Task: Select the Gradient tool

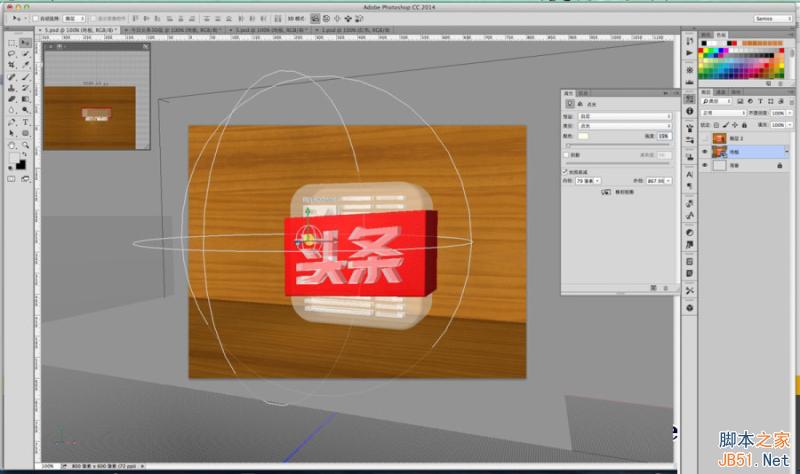Action: (25, 99)
